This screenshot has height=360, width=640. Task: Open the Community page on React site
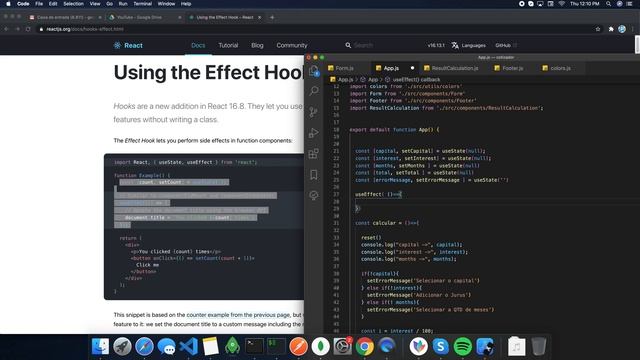[292, 45]
